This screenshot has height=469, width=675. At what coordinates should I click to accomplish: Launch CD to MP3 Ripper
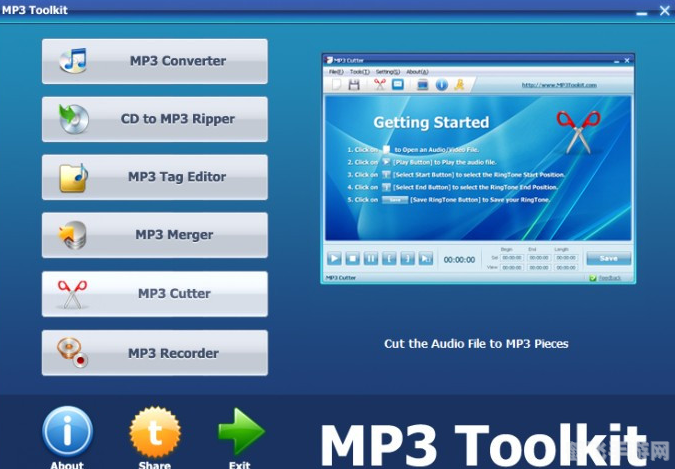(x=155, y=119)
